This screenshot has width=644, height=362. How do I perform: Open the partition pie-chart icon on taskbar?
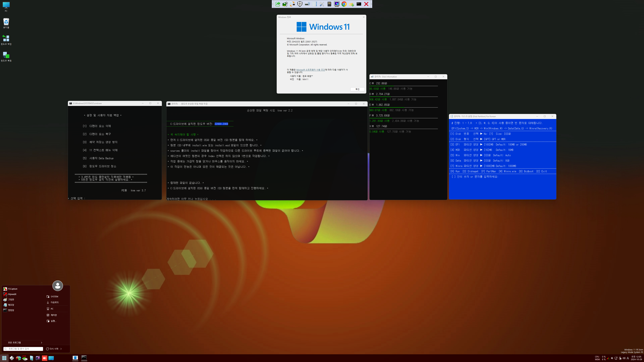18,358
